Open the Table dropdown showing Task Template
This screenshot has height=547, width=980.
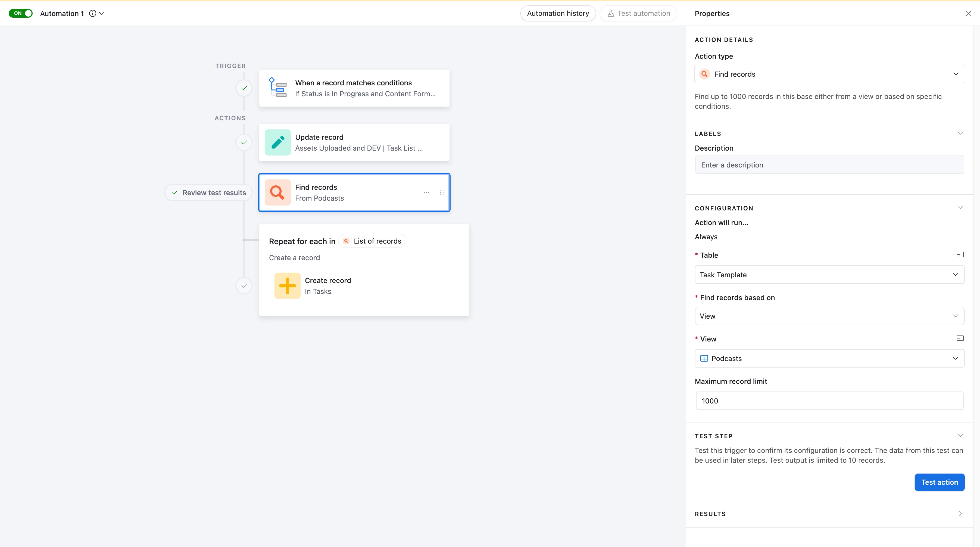[829, 275]
